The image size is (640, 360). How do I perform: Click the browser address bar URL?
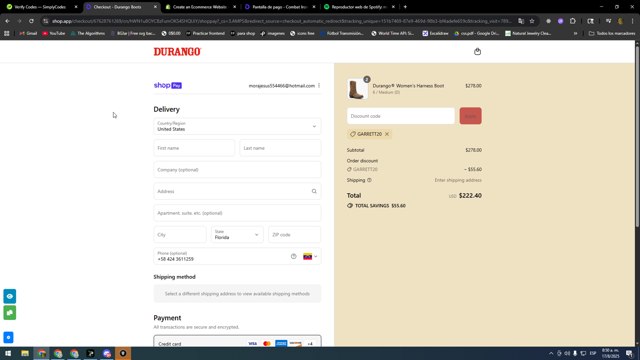point(282,21)
